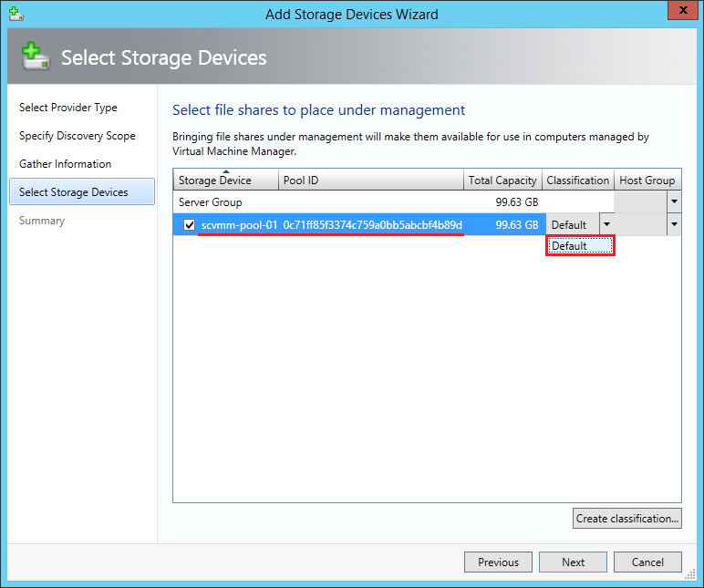Click the green plus storage header icon
704x588 pixels.
coord(35,58)
